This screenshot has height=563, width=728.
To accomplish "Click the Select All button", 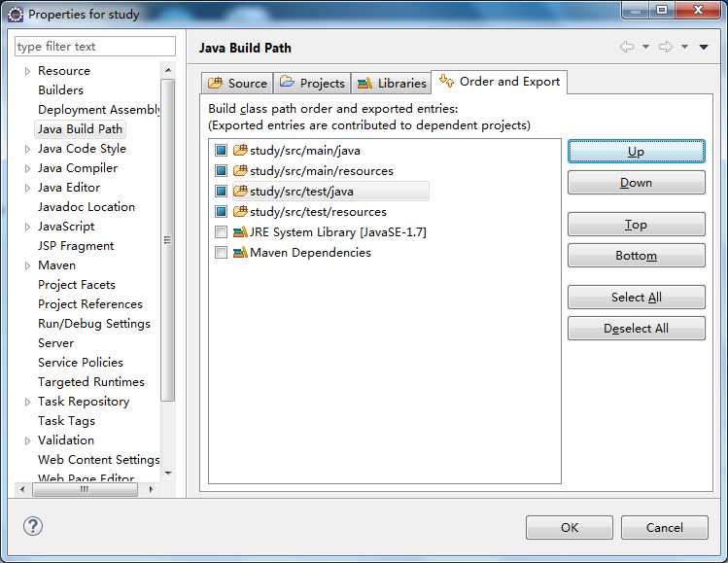I will (x=636, y=298).
